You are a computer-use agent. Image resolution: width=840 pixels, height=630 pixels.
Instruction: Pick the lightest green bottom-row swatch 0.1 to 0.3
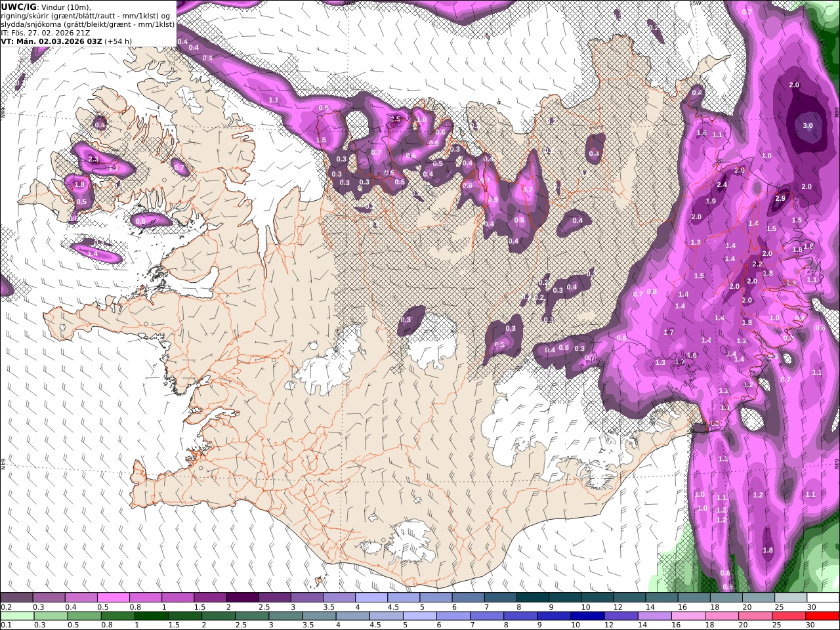(19, 616)
